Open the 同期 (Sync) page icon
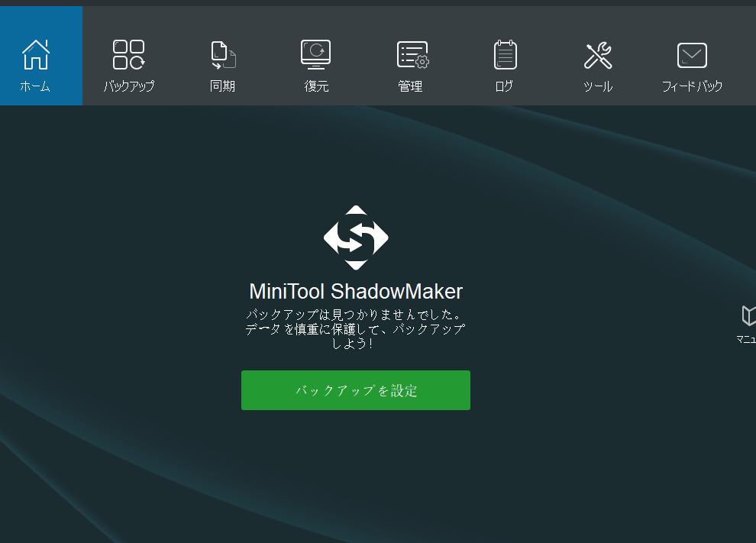This screenshot has height=543, width=756. tap(223, 55)
